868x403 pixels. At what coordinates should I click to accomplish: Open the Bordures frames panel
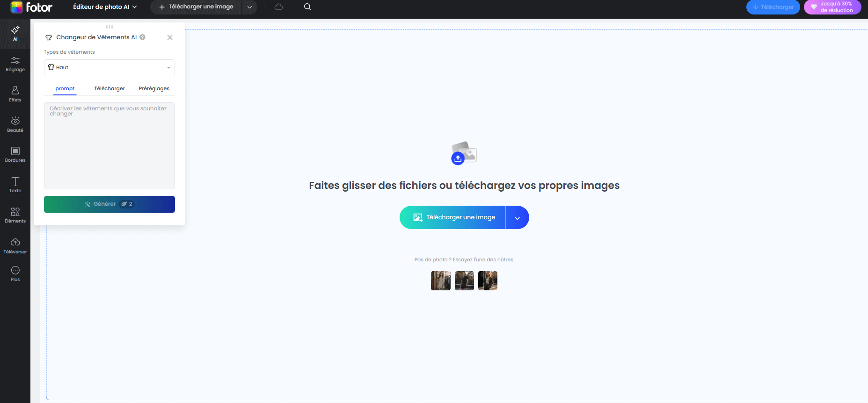pyautogui.click(x=15, y=154)
